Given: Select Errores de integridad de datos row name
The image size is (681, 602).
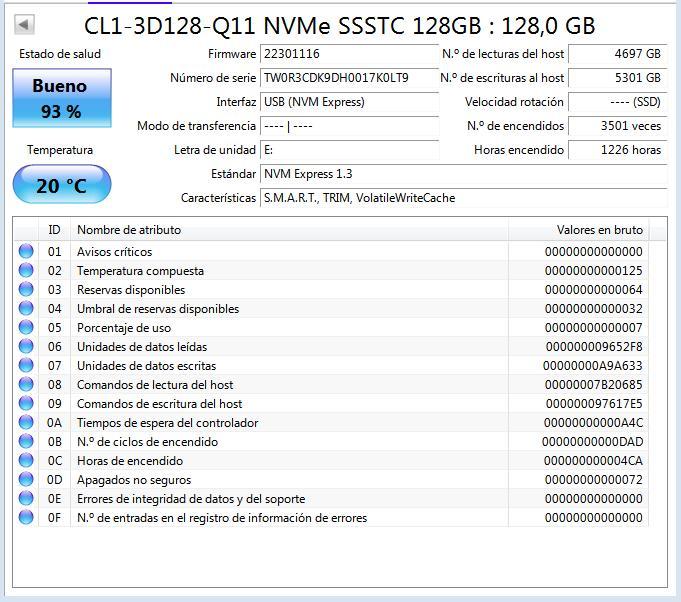Looking at the screenshot, I should click(x=191, y=499).
